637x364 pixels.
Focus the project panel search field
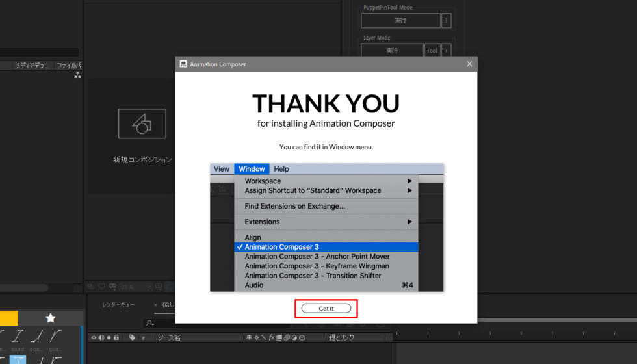[x=40, y=52]
